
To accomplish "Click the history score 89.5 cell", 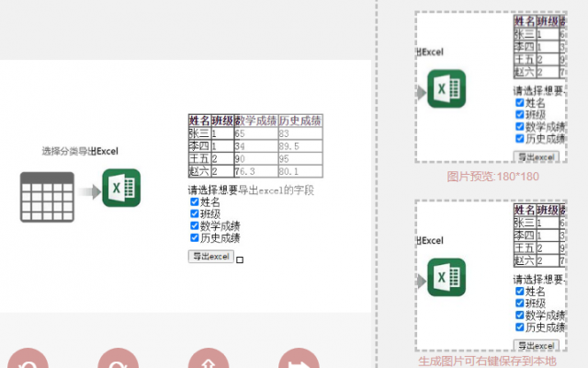I will point(300,146).
